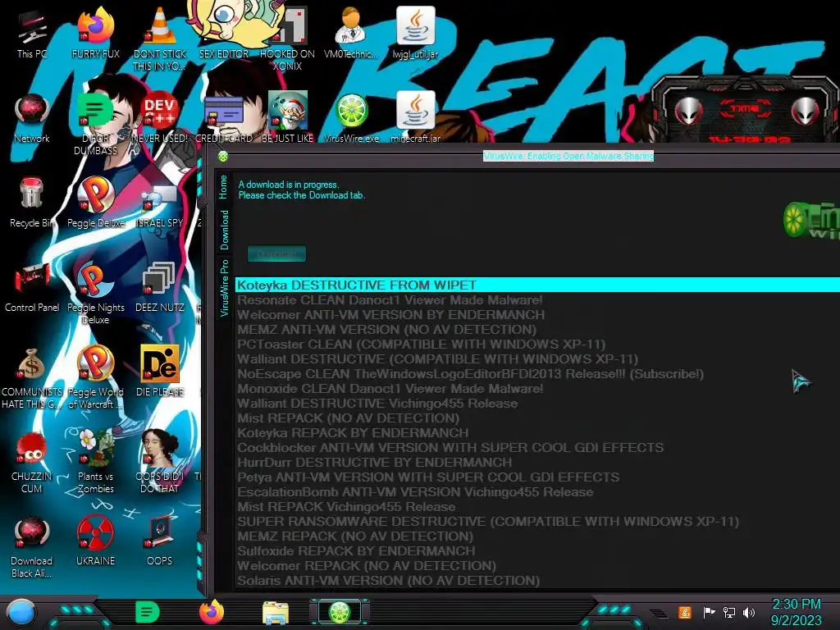Screen dimensions: 840x630
Task: Select NoEscape CLEAN TheWindowsLogoEditorBFDI2013 row
Action: [x=537, y=374]
